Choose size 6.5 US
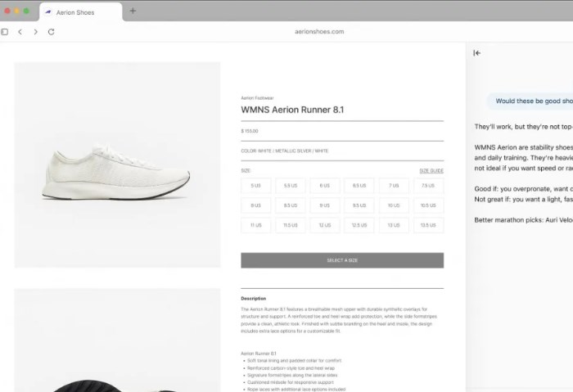The width and height of the screenshot is (573, 392). (359, 186)
